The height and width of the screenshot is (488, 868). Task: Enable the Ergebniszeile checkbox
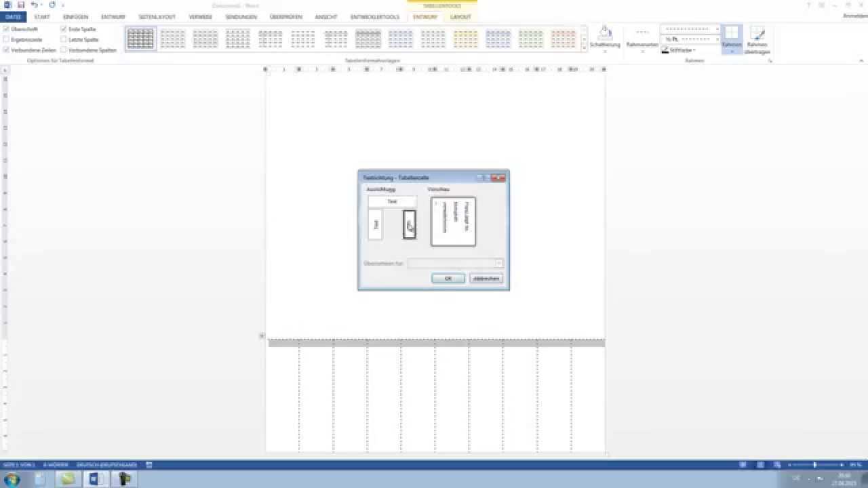[7, 40]
